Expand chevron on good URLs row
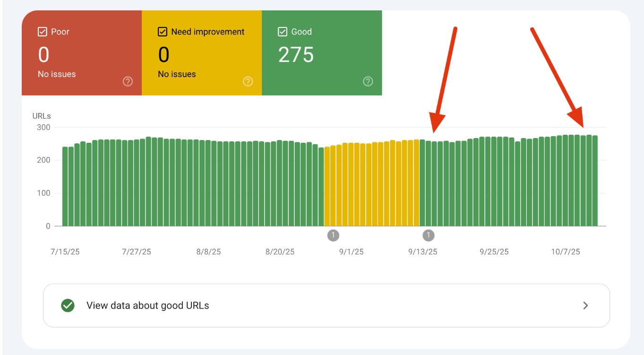The height and width of the screenshot is (355, 644). (x=585, y=305)
